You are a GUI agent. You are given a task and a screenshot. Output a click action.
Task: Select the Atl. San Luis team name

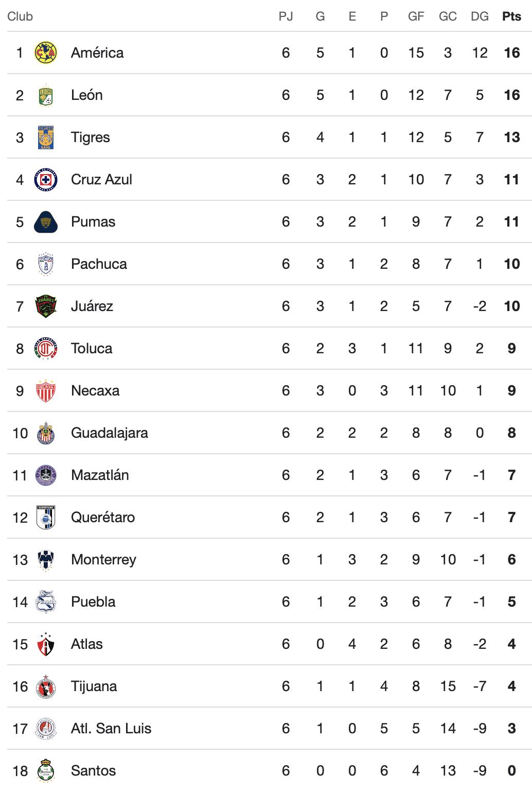[111, 728]
